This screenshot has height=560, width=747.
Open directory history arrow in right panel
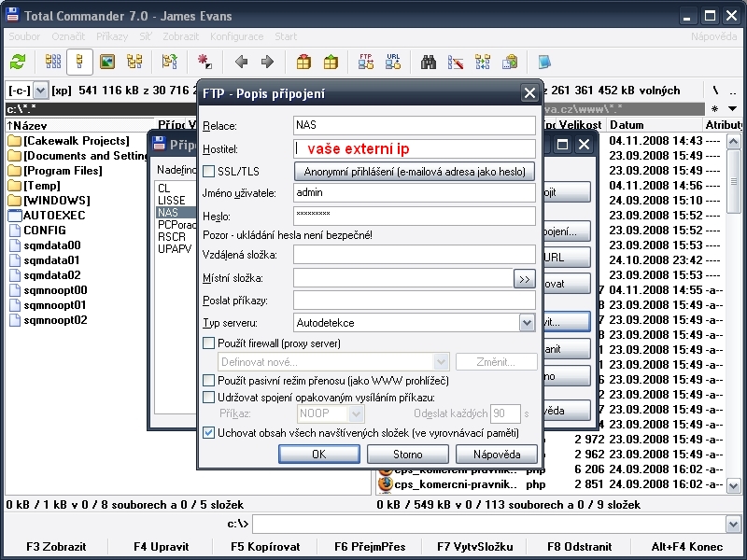733,109
